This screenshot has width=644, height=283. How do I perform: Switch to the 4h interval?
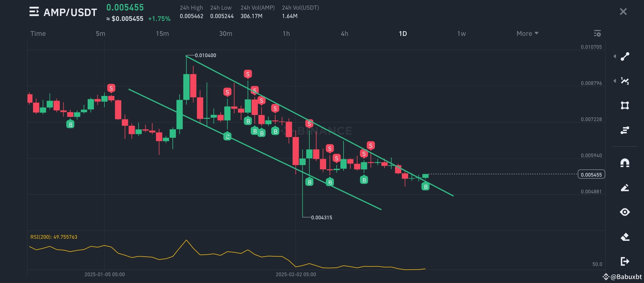click(x=345, y=34)
